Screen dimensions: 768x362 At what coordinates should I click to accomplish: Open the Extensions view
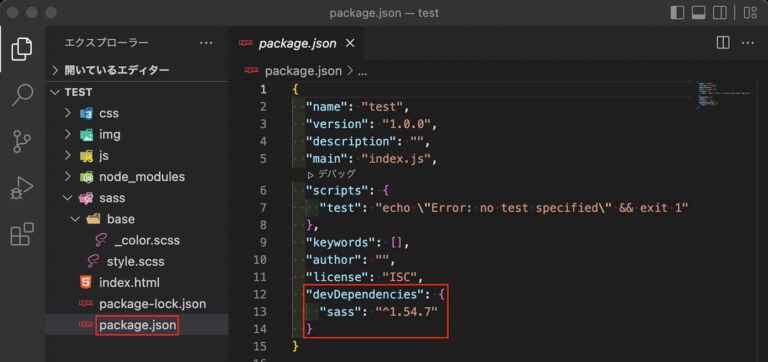coord(22,234)
